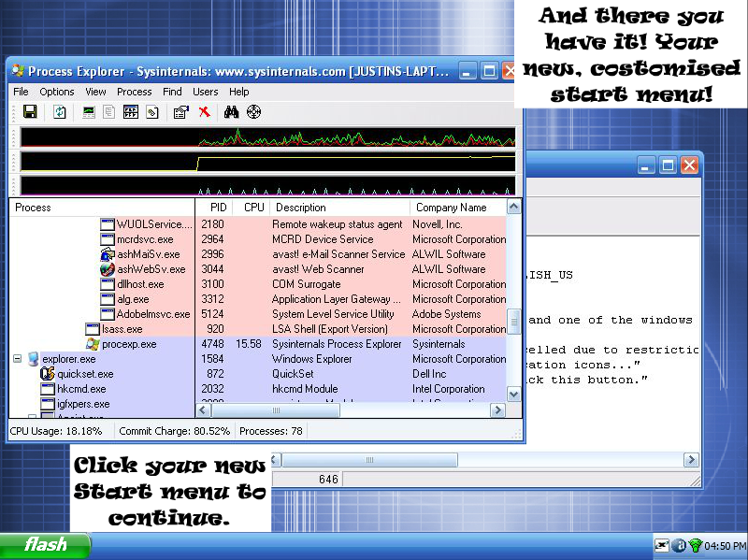Click the quickset.exe process icon
Screen dimensions: 748x560
click(48, 374)
